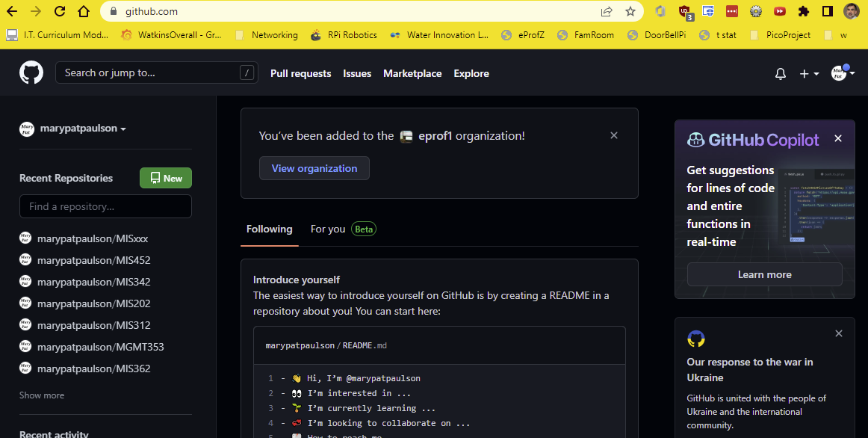Reload the page with refresh icon
This screenshot has height=438, width=868.
pyautogui.click(x=60, y=11)
